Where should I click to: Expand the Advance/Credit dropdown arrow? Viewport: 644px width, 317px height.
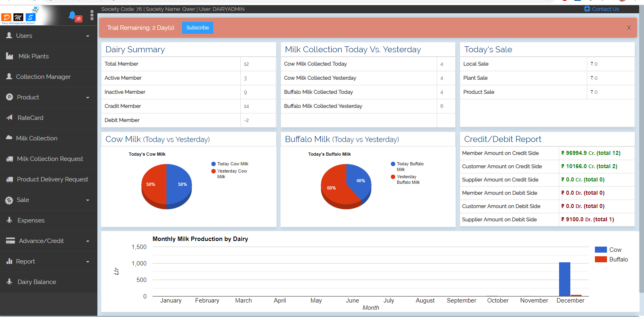coord(88,241)
